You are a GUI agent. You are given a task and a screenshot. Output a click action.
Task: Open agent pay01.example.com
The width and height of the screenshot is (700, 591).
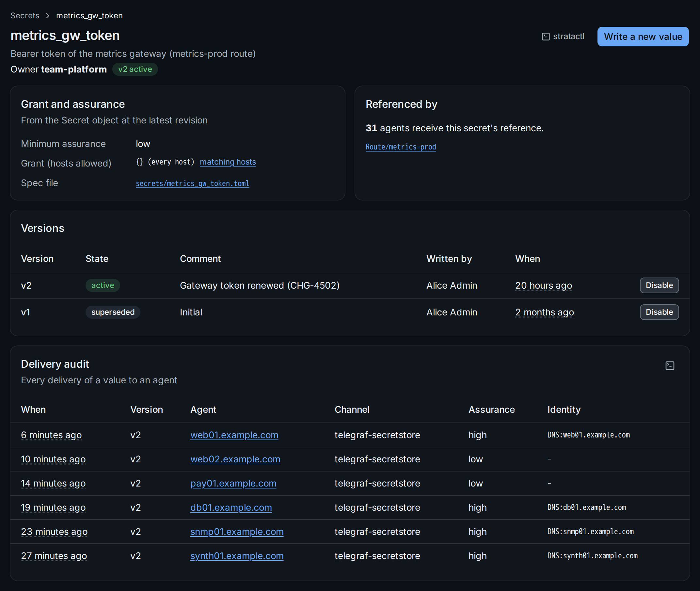pos(233,483)
